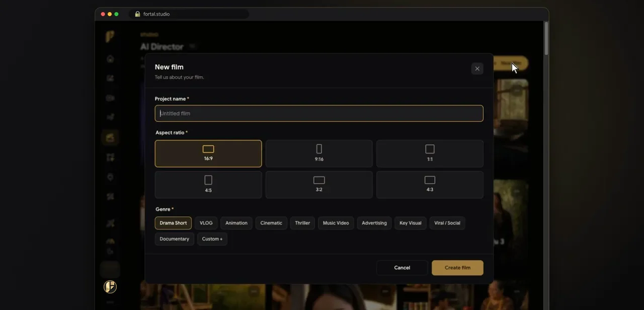
Task: Click the page vertical scrollbar thumb
Action: [546, 38]
